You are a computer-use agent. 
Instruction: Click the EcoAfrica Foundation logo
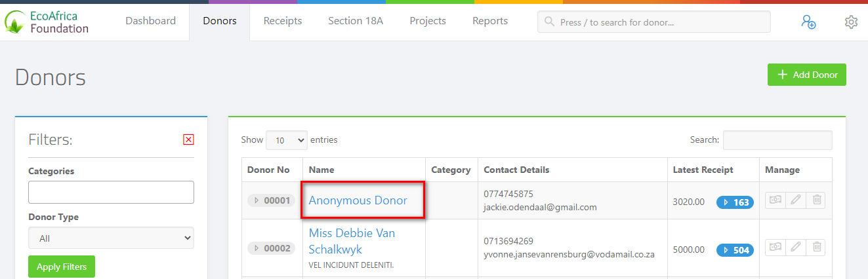click(x=47, y=22)
